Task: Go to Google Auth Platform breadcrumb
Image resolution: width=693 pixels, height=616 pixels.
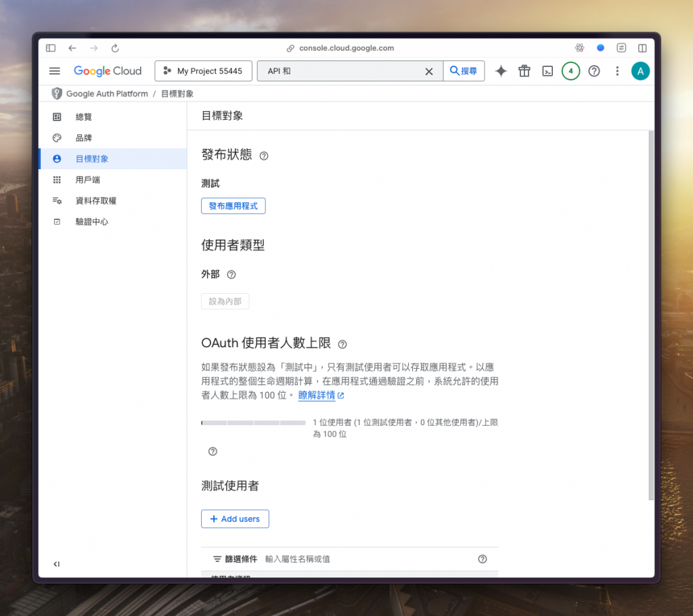Action: 107,93
